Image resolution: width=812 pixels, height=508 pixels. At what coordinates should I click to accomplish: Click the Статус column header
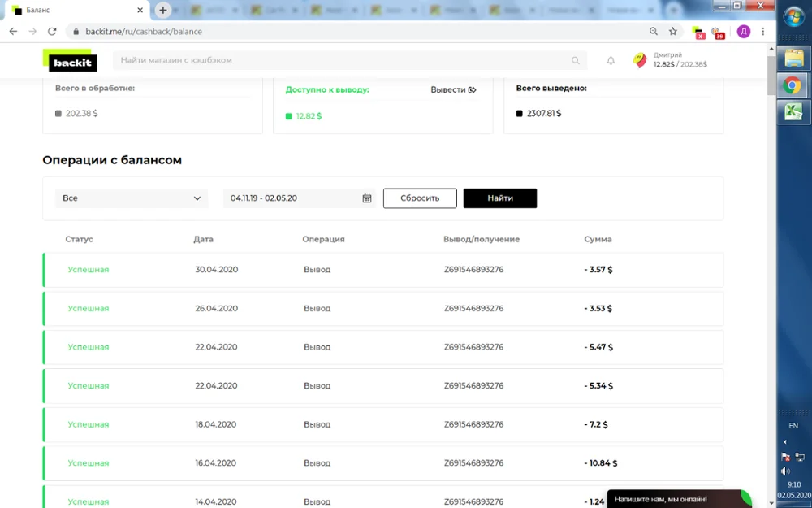80,239
